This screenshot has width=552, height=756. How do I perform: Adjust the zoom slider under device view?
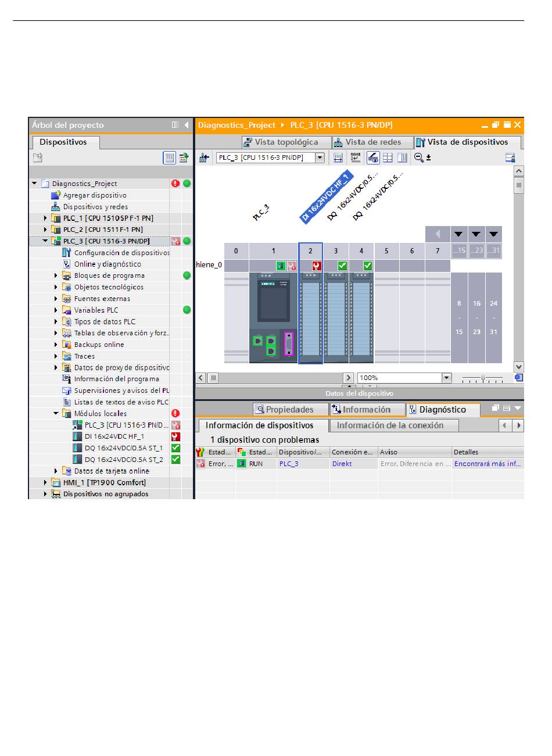[x=483, y=378]
